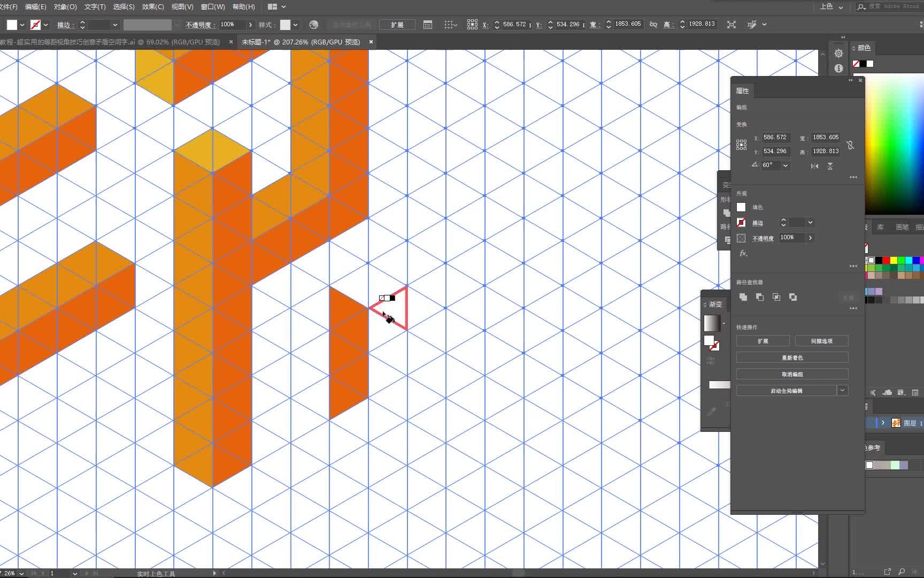
Task: Open rotation angle dropdown showing 60°
Action: pos(786,165)
